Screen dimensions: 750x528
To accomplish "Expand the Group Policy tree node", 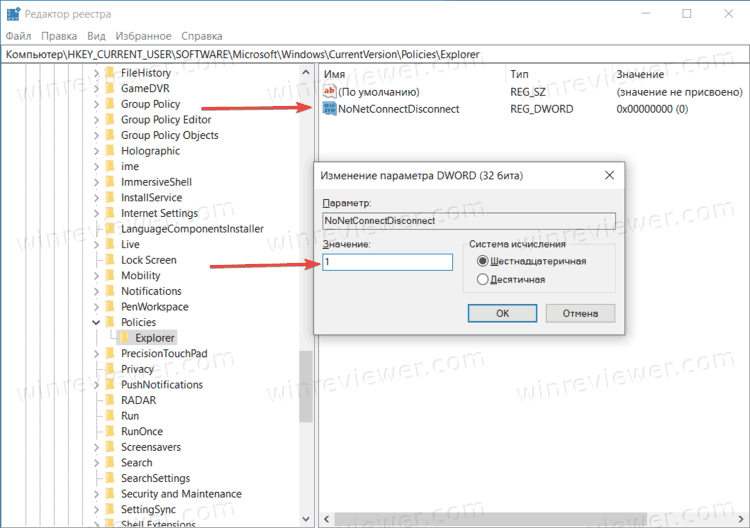I will pyautogui.click(x=96, y=104).
